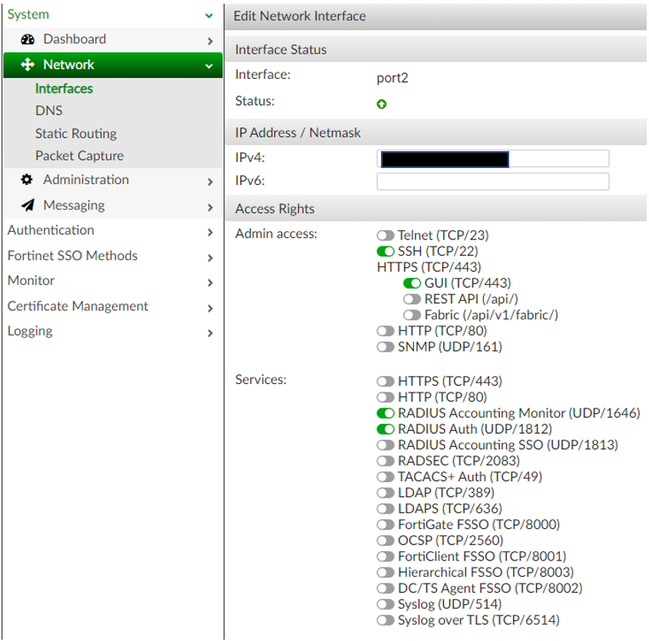The height and width of the screenshot is (641, 649).
Task: Click the Network cross-arrows icon
Action: coord(27,65)
